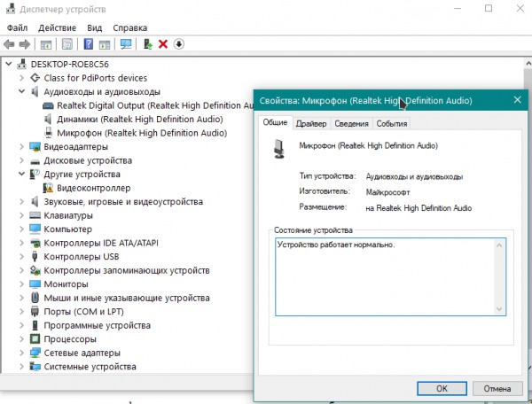Click the red X uninstall device icon
The width and height of the screenshot is (532, 404).
(x=163, y=44)
